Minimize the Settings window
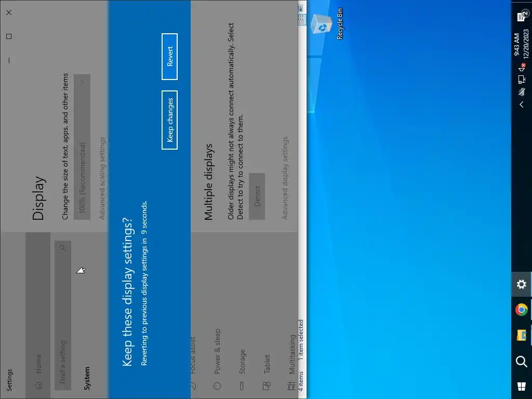Image resolution: width=532 pixels, height=399 pixels. point(9,60)
